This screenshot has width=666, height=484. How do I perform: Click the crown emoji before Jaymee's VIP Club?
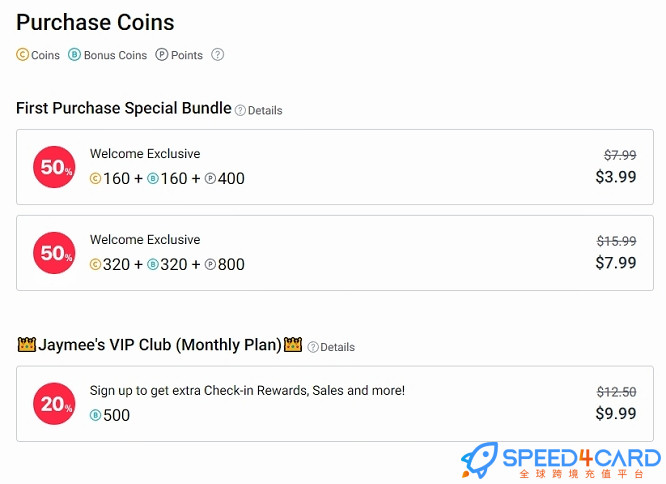(x=26, y=344)
